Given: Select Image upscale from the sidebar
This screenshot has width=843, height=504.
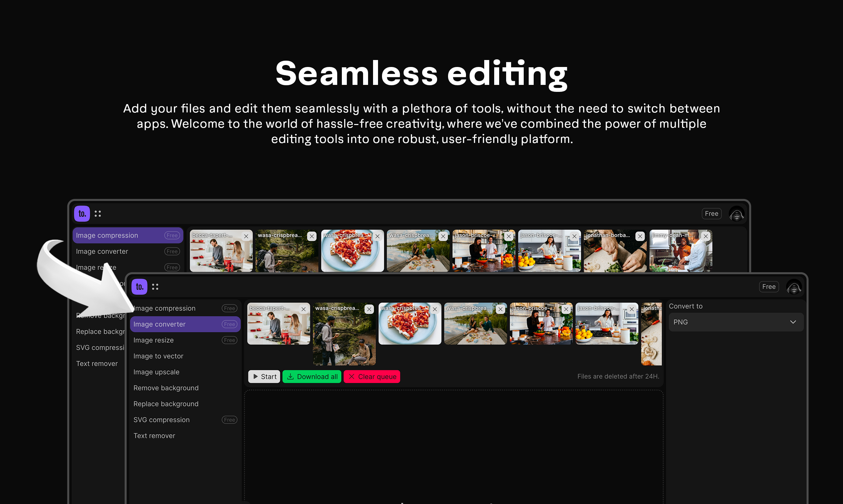Looking at the screenshot, I should (156, 372).
